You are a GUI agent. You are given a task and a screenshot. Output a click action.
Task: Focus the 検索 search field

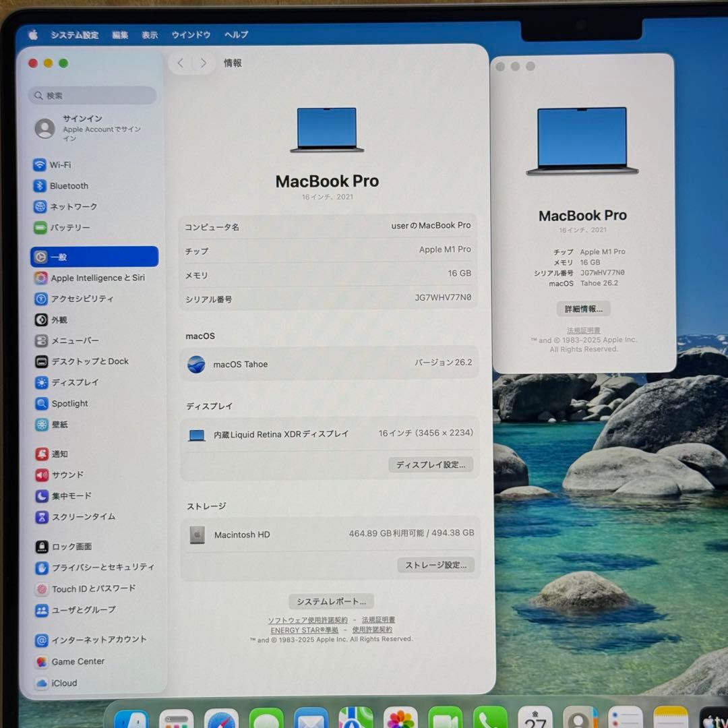point(92,96)
